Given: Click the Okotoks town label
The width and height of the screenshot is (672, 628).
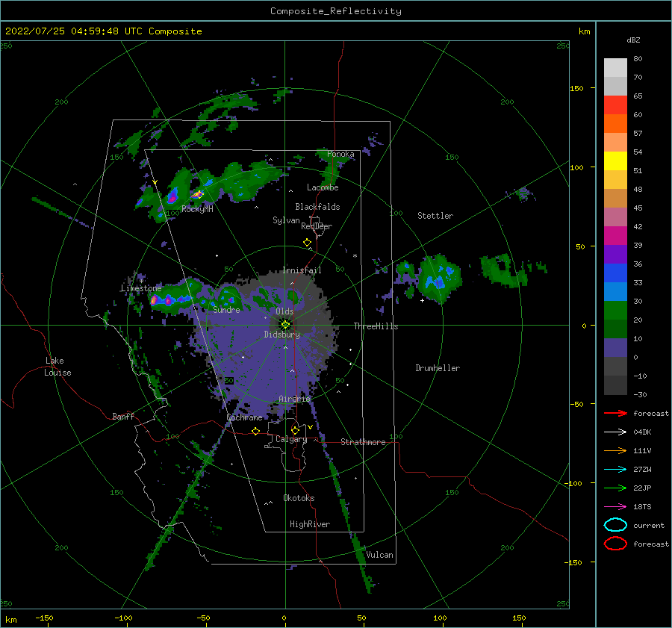Looking at the screenshot, I should click(299, 497).
